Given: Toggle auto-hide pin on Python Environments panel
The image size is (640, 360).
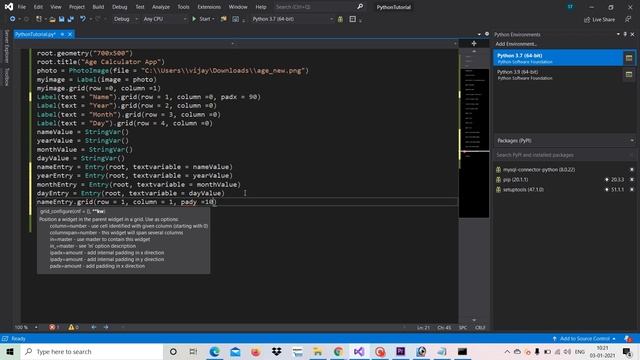Looking at the screenshot, I should (625, 34).
